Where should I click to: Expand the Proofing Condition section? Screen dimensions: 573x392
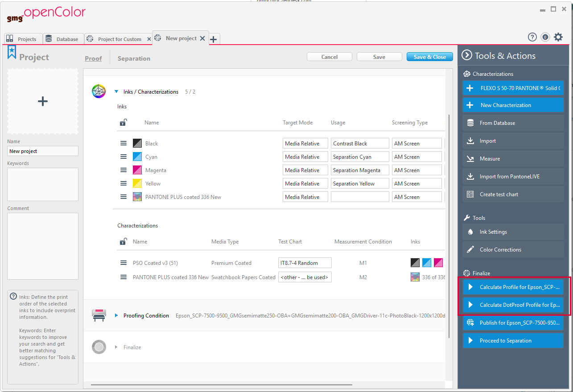click(116, 315)
